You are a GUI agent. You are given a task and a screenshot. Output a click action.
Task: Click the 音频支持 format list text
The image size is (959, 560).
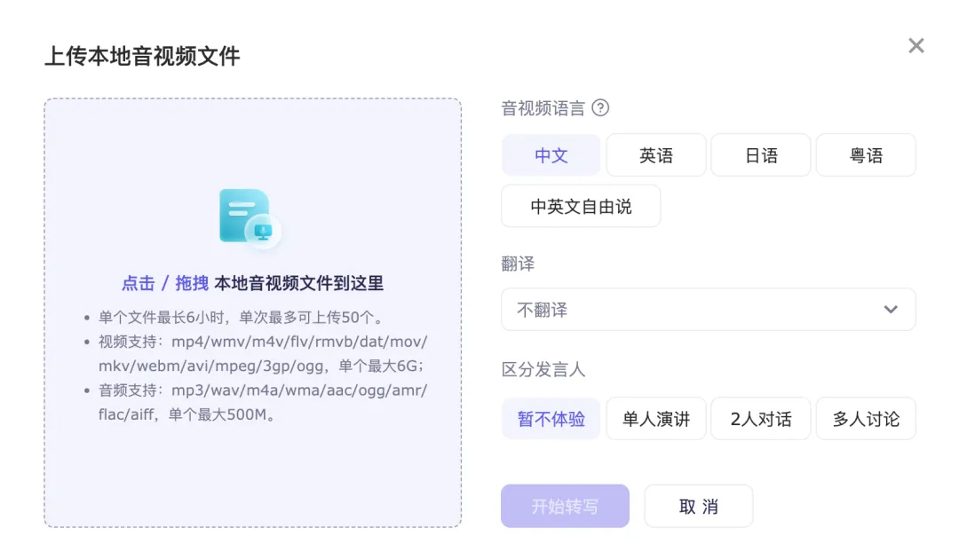click(x=263, y=402)
